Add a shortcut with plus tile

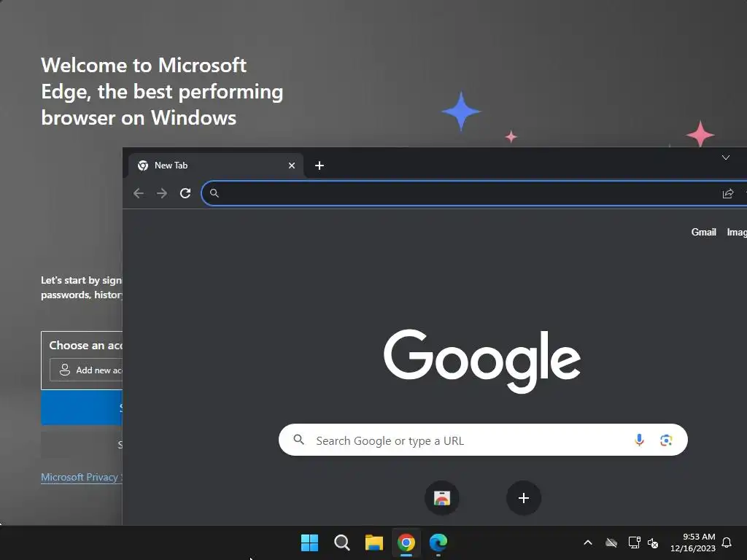click(x=524, y=498)
